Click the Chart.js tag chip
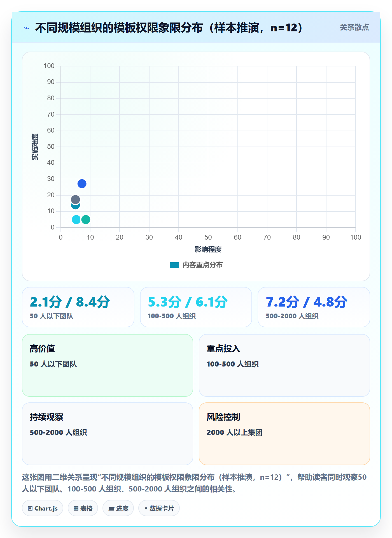Image resolution: width=392 pixels, height=538 pixels. (43, 508)
